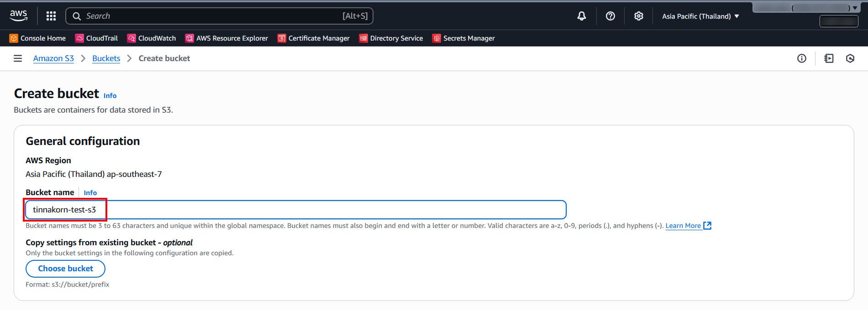The height and width of the screenshot is (310, 868).
Task: Click the Console Home cube icon
Action: tap(14, 38)
